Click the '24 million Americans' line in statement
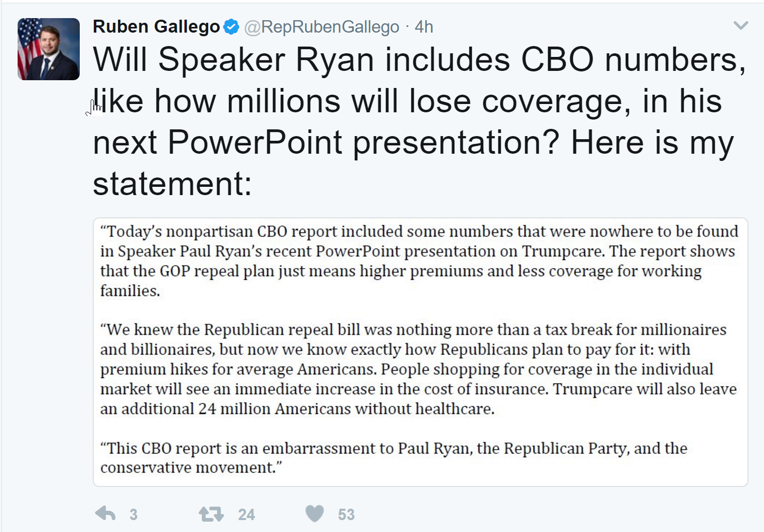764x532 pixels. click(297, 409)
